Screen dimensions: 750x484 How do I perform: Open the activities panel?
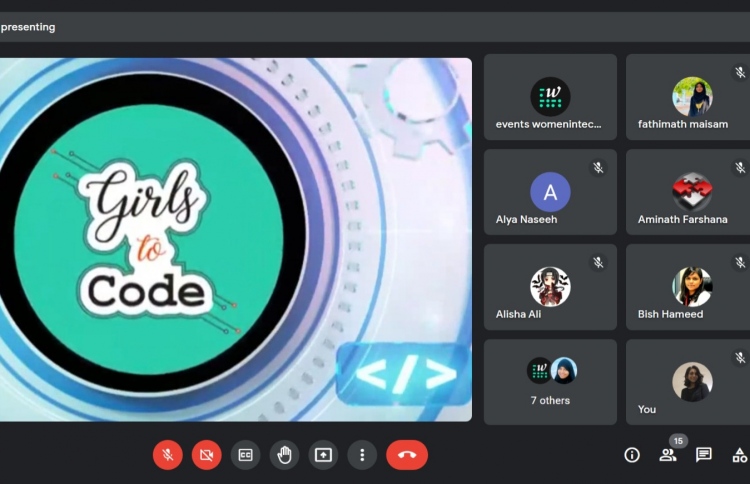[x=739, y=455]
